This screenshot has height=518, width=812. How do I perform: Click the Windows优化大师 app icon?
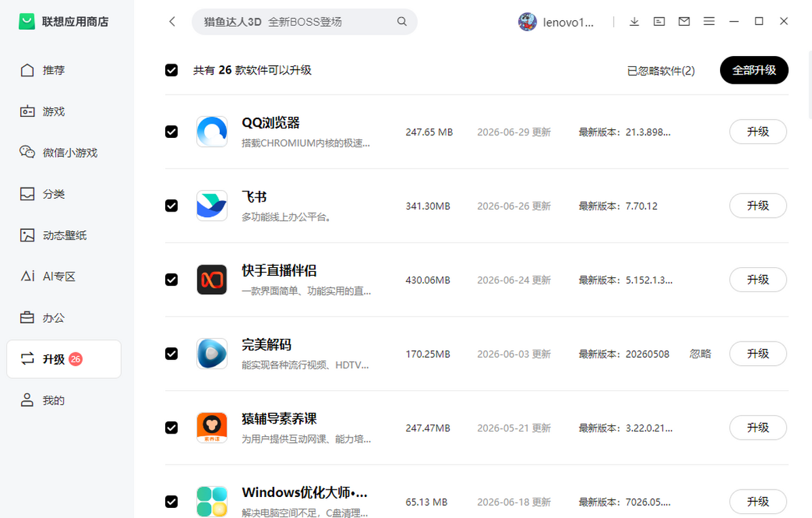click(x=212, y=501)
